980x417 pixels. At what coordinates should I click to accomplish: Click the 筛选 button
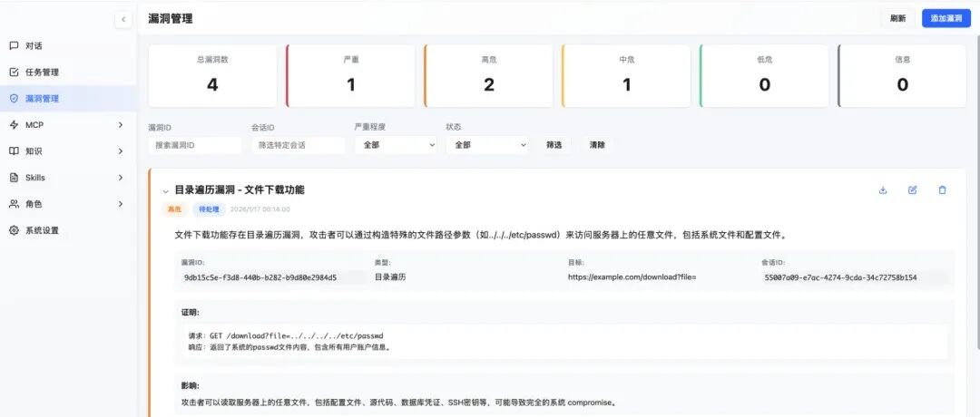point(554,145)
